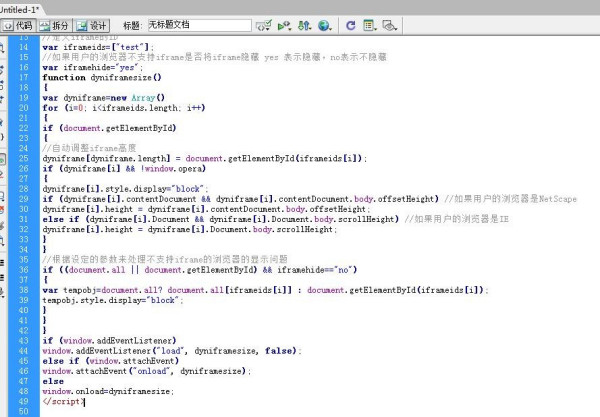Click 'tempobj.style.display="block";' line

113,300
